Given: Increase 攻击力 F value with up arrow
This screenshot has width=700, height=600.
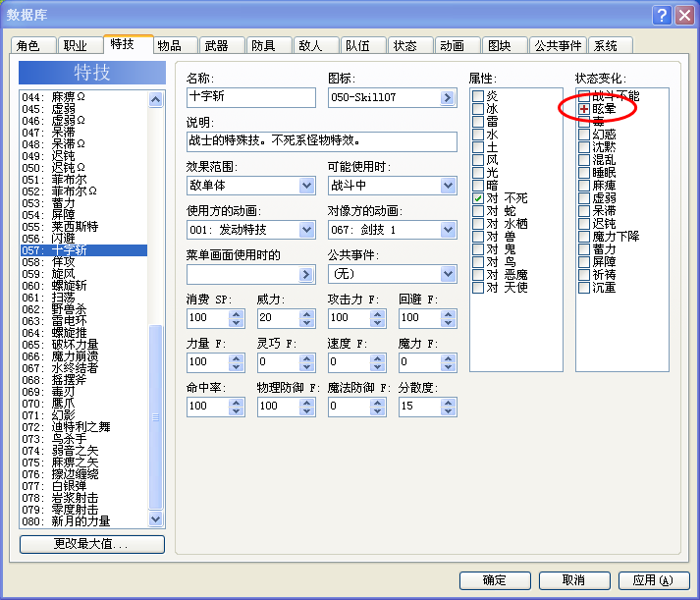Looking at the screenshot, I should [378, 314].
